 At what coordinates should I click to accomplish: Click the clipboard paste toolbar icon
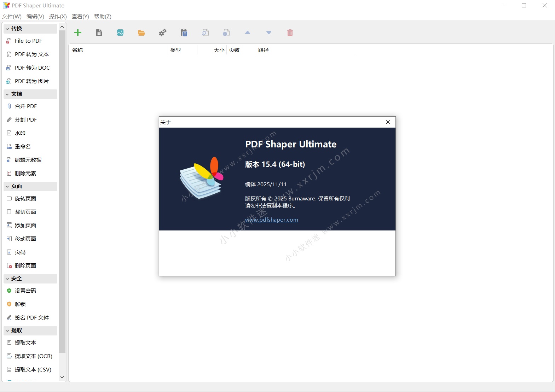point(184,33)
